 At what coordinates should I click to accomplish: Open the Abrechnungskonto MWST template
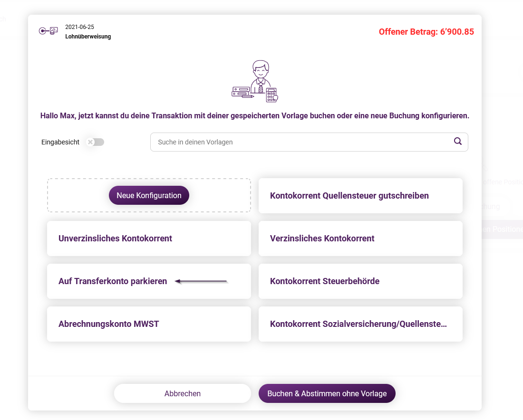[149, 324]
